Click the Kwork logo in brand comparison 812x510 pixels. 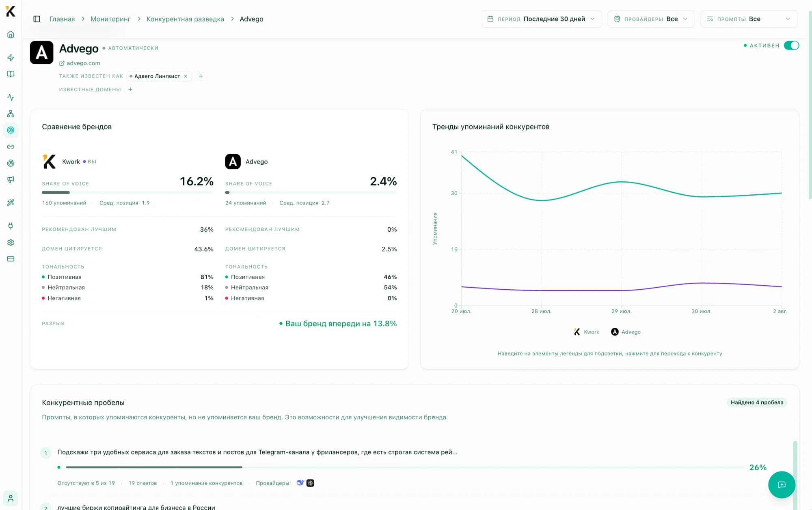(x=50, y=161)
